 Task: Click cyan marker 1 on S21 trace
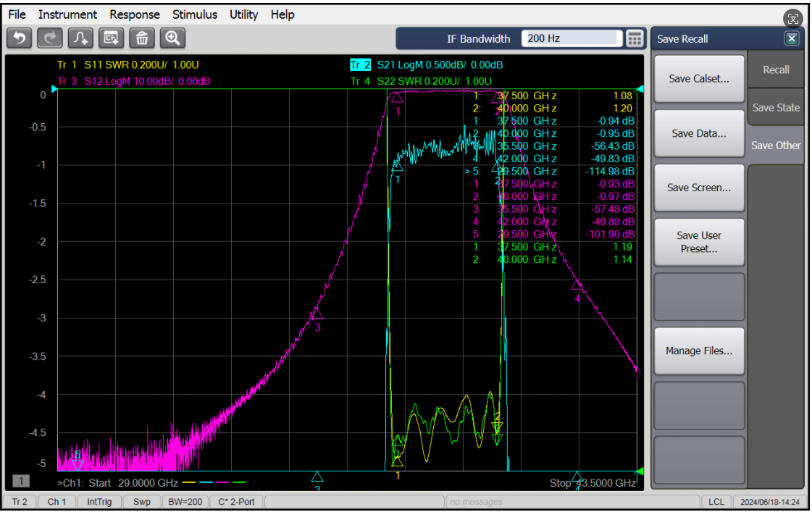click(x=397, y=166)
